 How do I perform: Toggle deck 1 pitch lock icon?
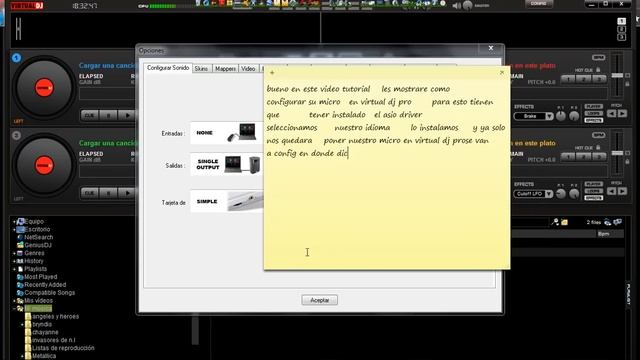[628, 84]
